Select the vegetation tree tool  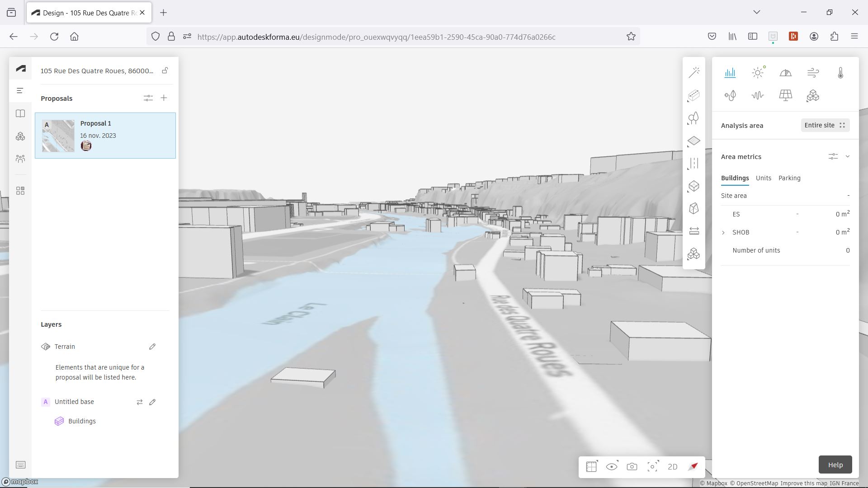click(x=693, y=118)
